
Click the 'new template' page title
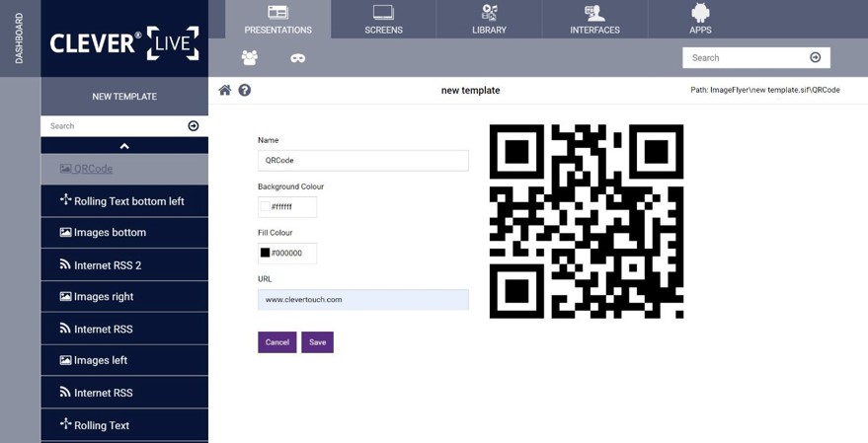pos(470,90)
